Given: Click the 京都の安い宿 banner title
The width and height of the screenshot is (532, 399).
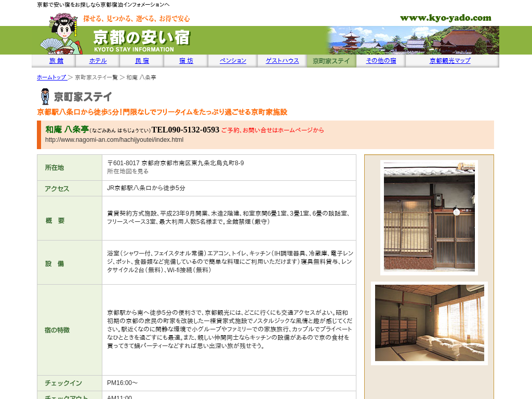Looking at the screenshot, I should pyautogui.click(x=141, y=39).
